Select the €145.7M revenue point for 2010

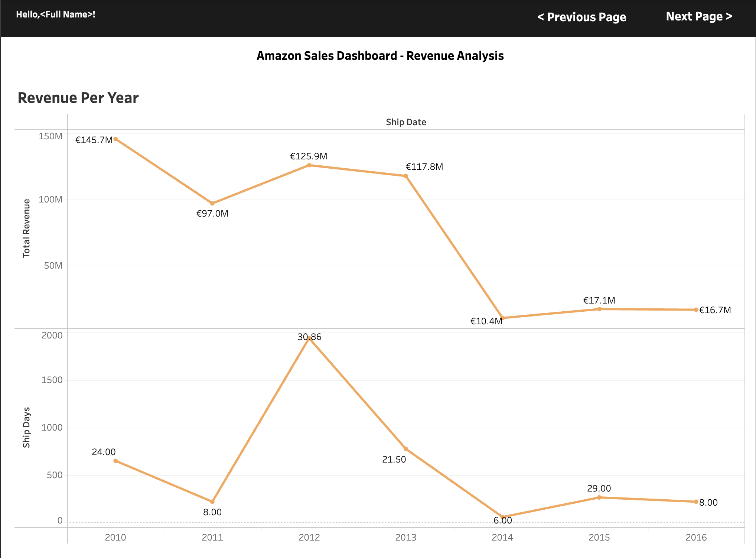(116, 139)
